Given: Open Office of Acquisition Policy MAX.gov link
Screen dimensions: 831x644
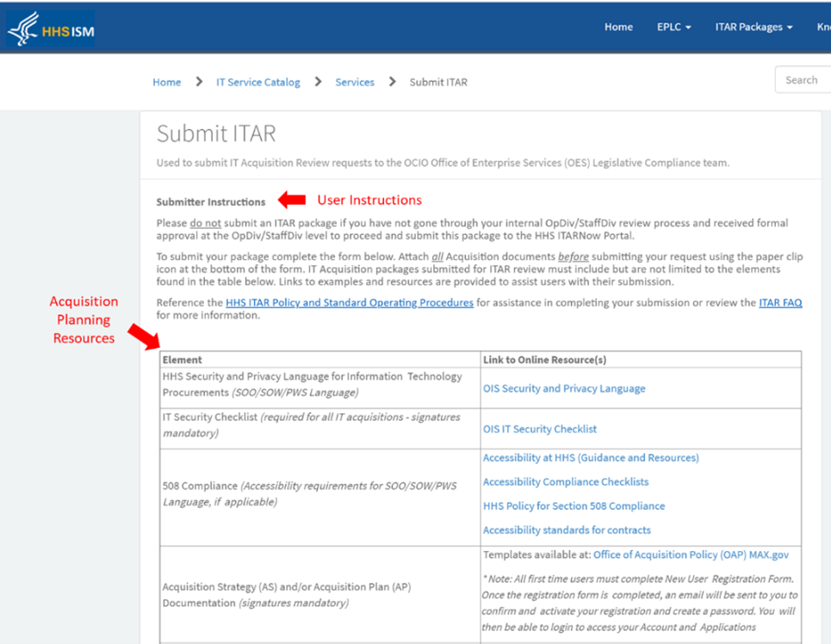Looking at the screenshot, I should tap(691, 555).
